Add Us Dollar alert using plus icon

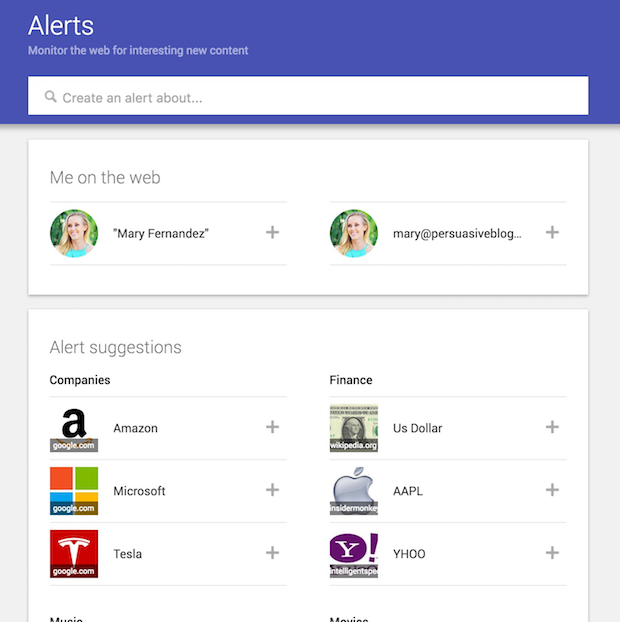point(552,427)
